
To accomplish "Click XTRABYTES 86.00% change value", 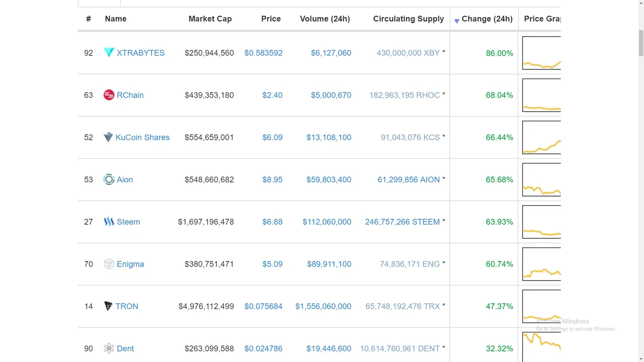I will click(x=500, y=53).
